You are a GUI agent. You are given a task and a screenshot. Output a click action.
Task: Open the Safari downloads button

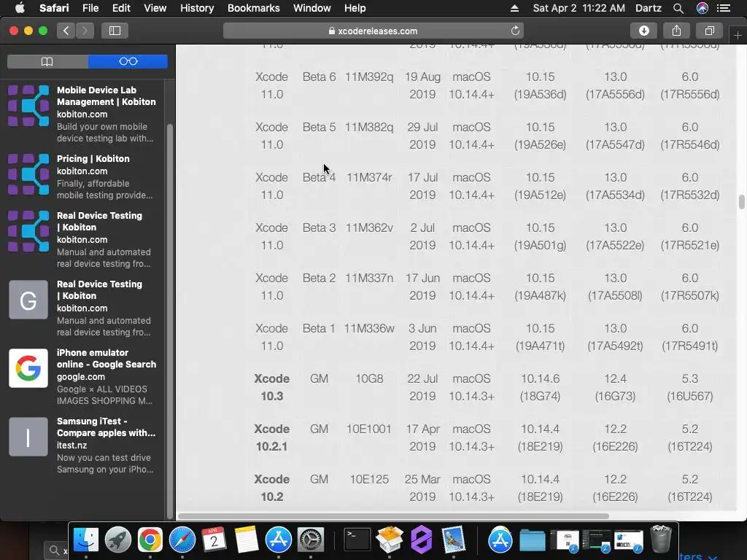[643, 31]
